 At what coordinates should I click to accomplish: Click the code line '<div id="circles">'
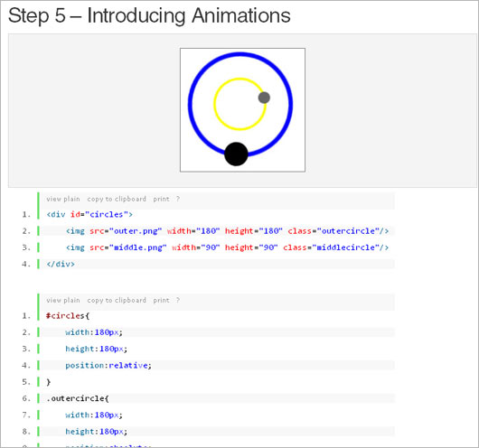click(x=89, y=215)
